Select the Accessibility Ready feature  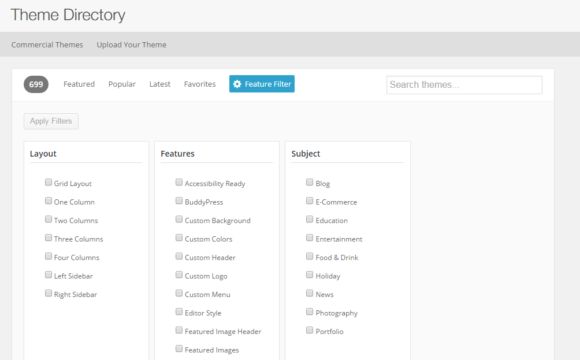click(179, 182)
